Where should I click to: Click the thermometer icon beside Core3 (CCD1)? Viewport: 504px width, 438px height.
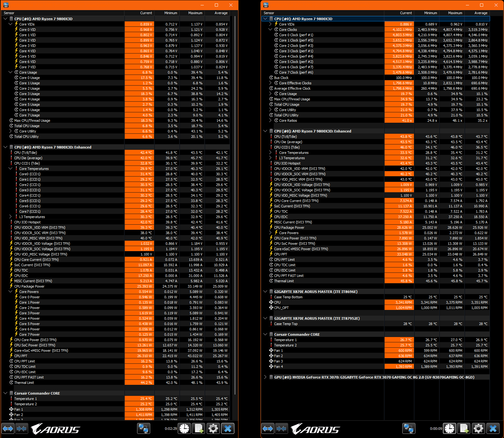[x=16, y=190]
